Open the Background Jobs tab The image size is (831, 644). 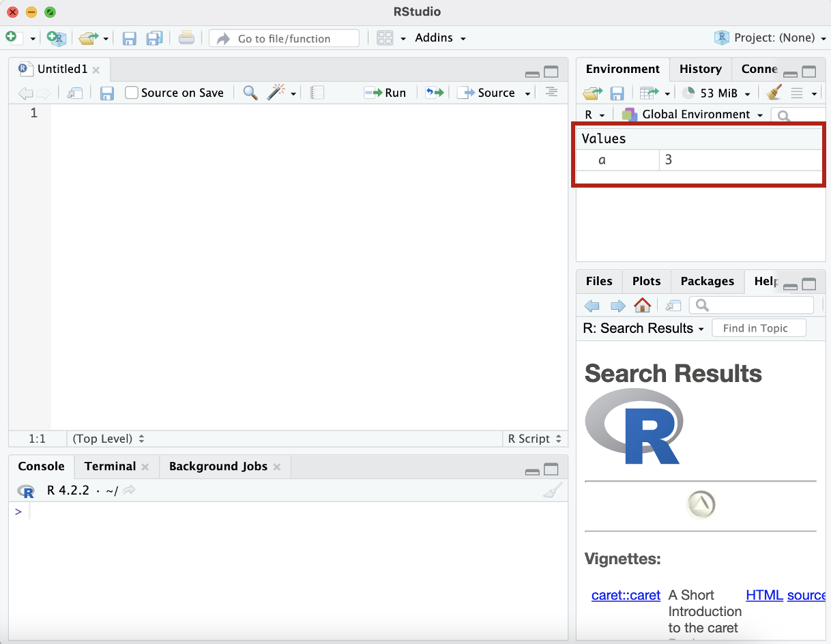(x=218, y=466)
